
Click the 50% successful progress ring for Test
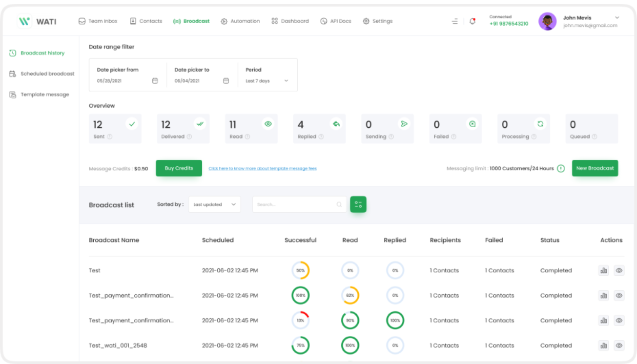click(x=300, y=271)
